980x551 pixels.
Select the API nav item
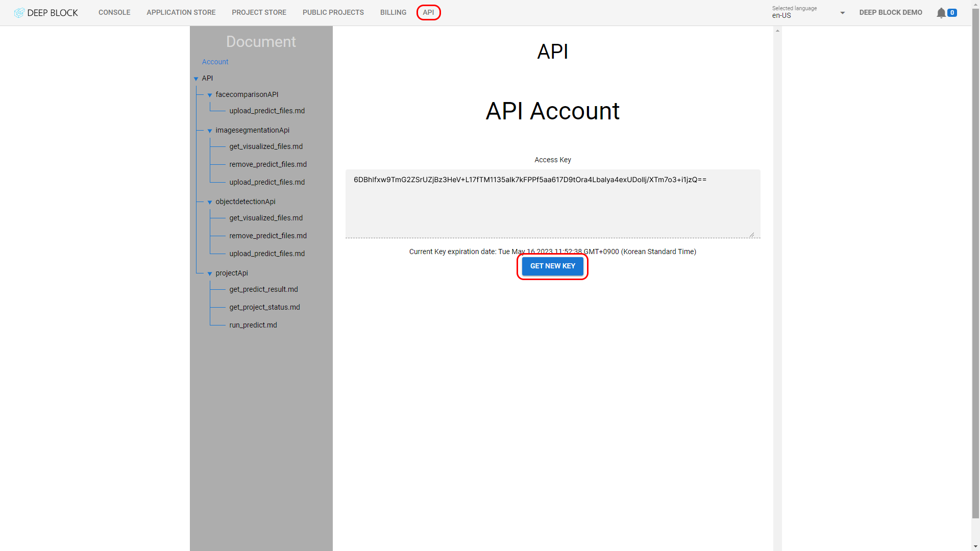tap(428, 13)
